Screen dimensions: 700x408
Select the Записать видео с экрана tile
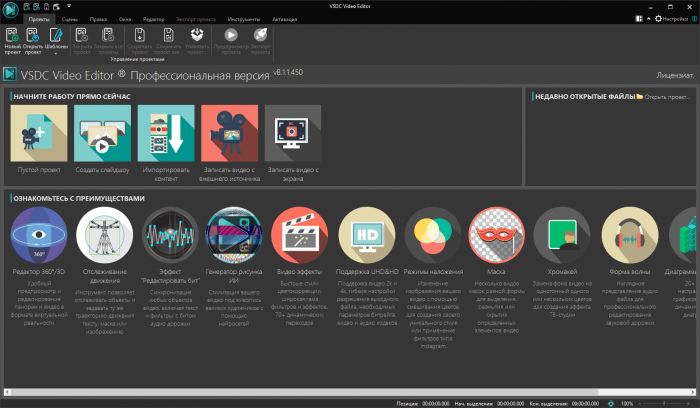tap(293, 133)
